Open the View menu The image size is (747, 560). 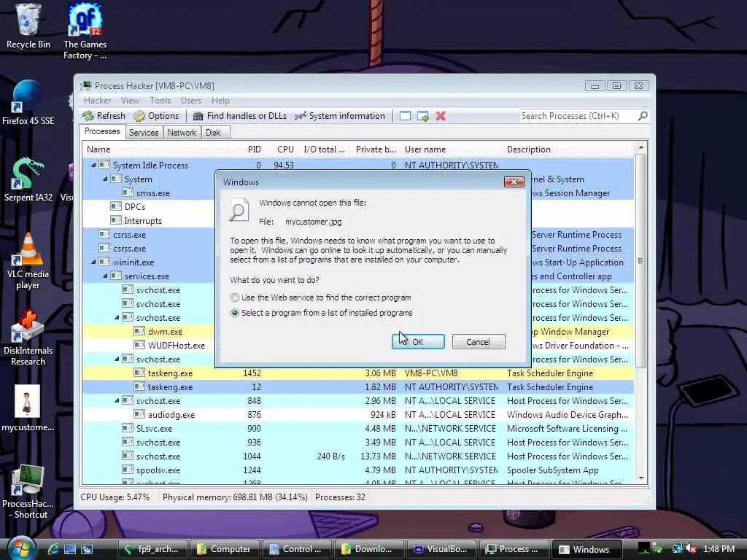click(x=130, y=101)
